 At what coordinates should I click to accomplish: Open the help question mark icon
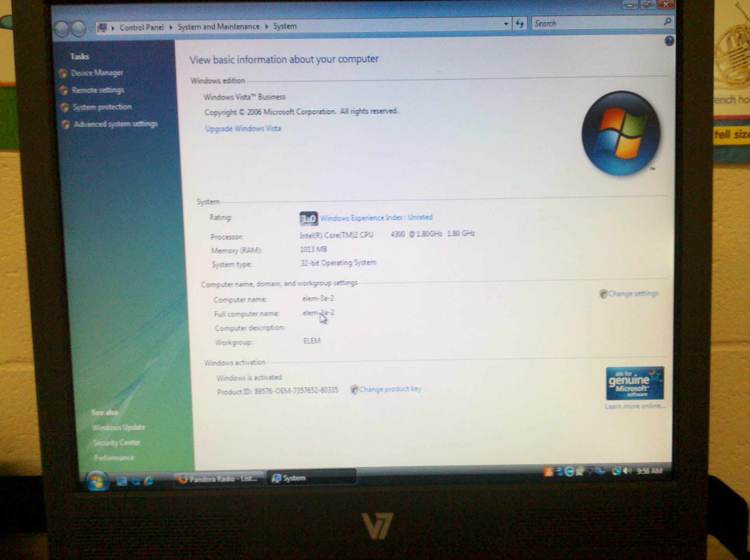[669, 41]
